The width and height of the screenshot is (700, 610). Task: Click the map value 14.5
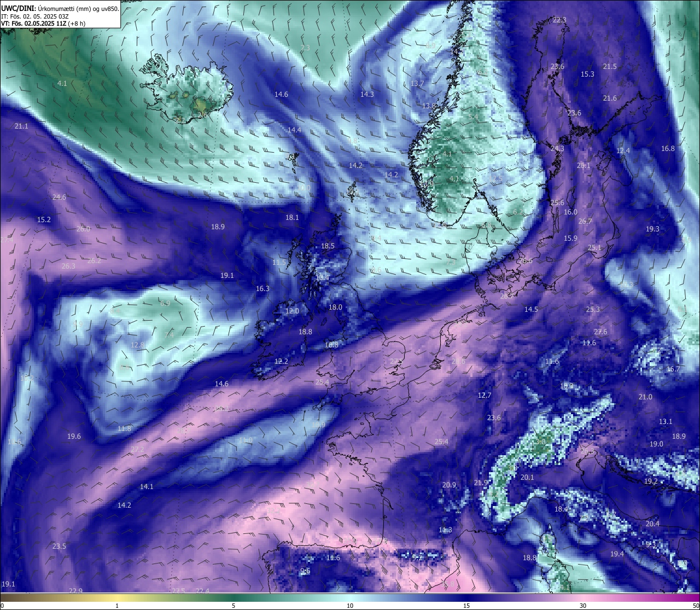click(x=531, y=310)
